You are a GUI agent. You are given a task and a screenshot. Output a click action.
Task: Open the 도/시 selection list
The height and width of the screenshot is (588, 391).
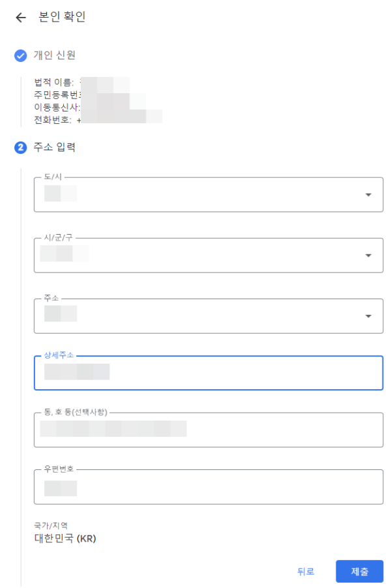tap(195, 194)
